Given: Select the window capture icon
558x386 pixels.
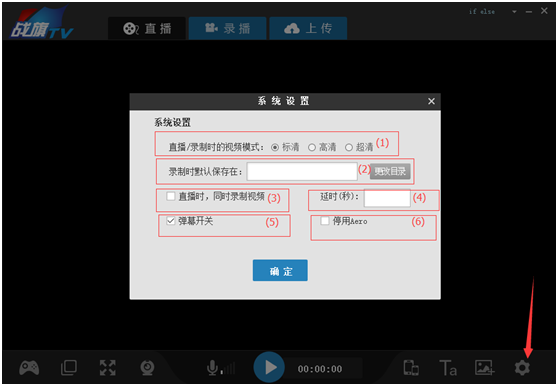Looking at the screenshot, I should tap(69, 368).
